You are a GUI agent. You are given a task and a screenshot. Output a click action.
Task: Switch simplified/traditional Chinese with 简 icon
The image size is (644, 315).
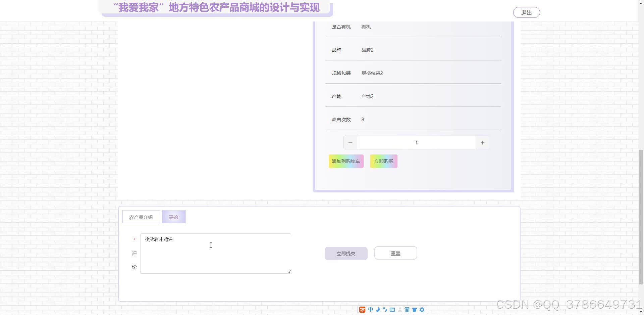(x=407, y=309)
